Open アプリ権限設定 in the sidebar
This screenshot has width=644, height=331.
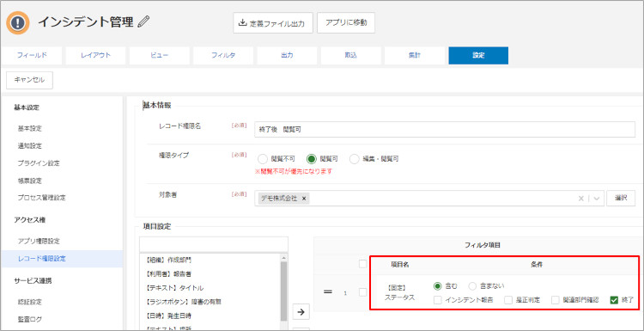[x=39, y=241]
